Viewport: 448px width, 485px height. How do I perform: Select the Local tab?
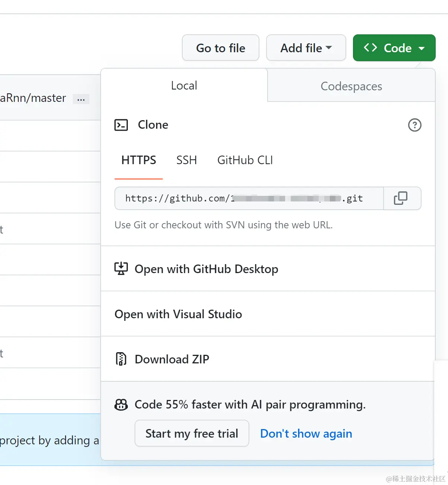pyautogui.click(x=184, y=85)
